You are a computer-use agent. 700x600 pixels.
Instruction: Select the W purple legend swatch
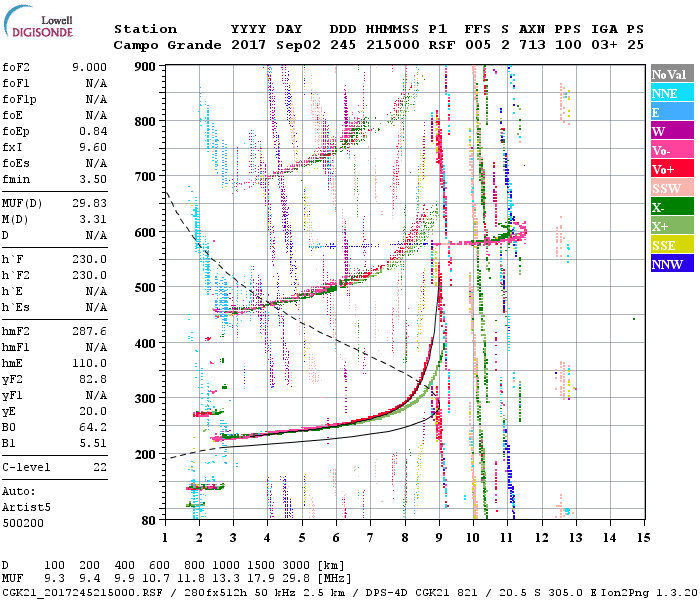coord(672,131)
